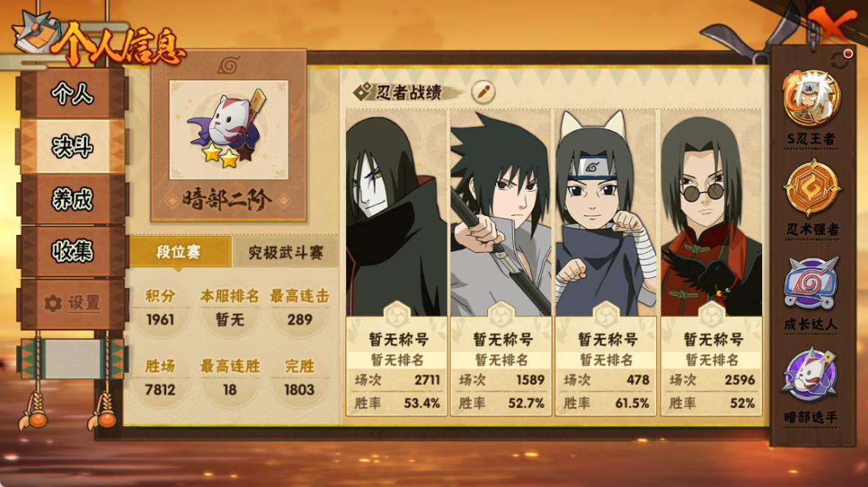
Task: Select the 决斗 side menu
Action: tap(72, 147)
